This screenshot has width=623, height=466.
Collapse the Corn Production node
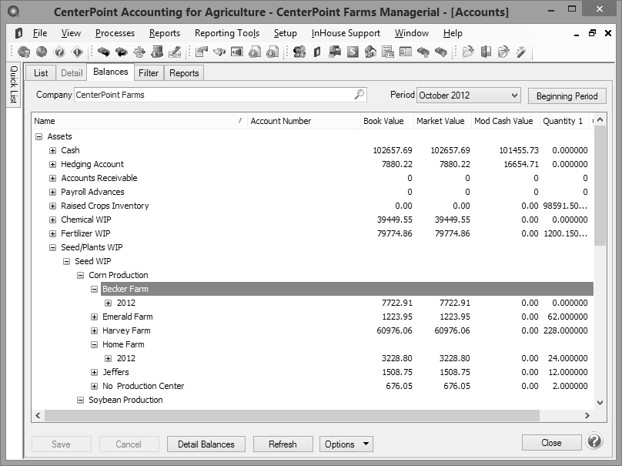click(x=80, y=275)
